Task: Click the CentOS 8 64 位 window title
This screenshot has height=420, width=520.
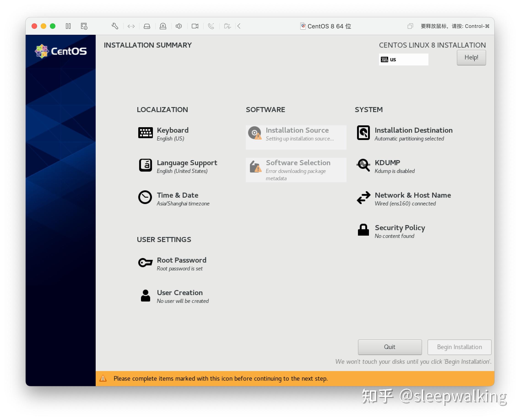Action: pyautogui.click(x=329, y=26)
